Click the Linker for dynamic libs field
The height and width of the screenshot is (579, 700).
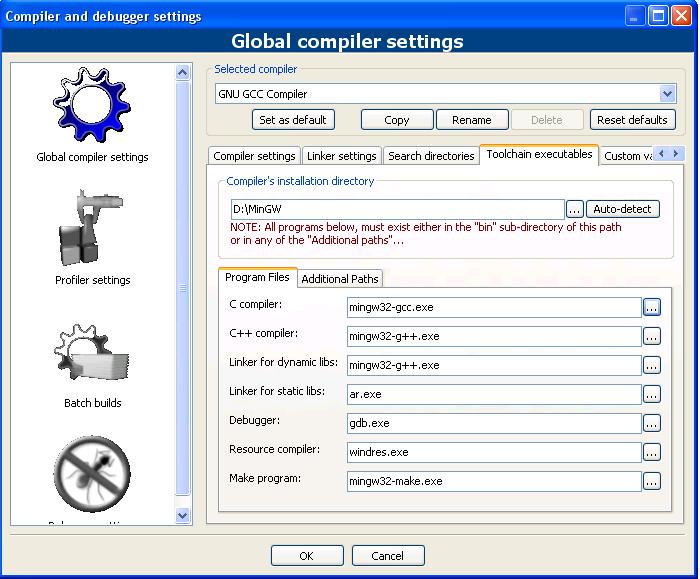[494, 365]
